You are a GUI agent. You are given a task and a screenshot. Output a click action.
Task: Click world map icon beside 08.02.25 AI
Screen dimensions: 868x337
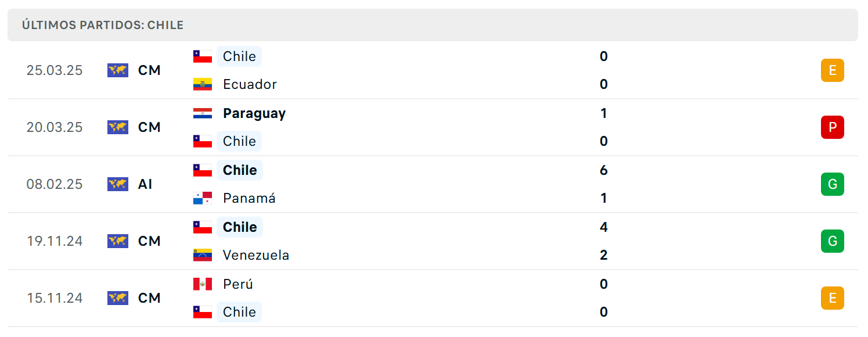[x=118, y=184]
